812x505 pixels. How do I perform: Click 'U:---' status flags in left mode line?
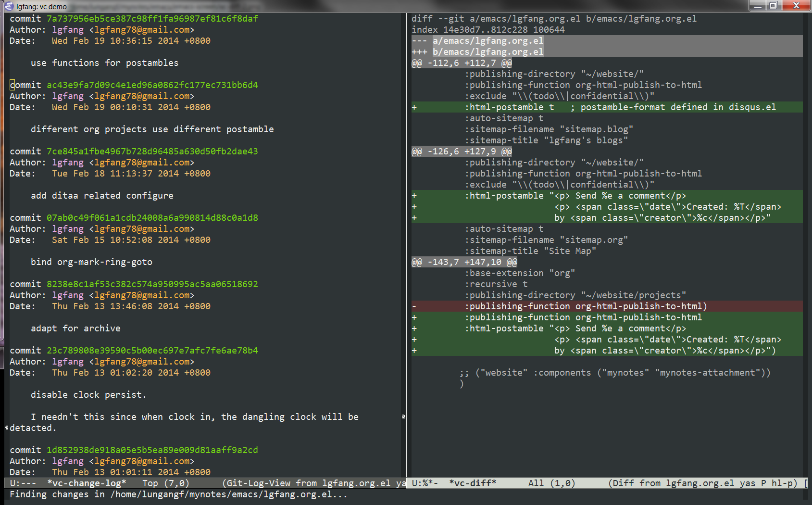pyautogui.click(x=23, y=483)
